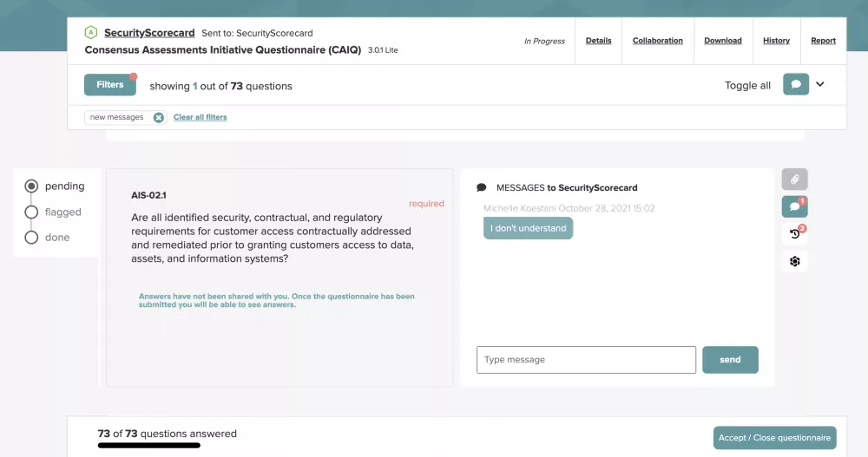Image resolution: width=868 pixels, height=457 pixels.
Task: Click the answers not shared notice text
Action: pos(276,300)
